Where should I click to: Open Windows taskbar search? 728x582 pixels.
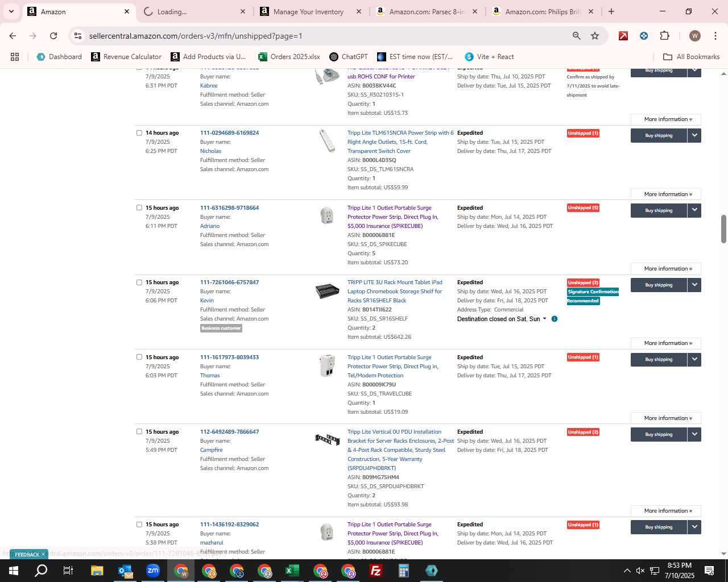(x=41, y=571)
